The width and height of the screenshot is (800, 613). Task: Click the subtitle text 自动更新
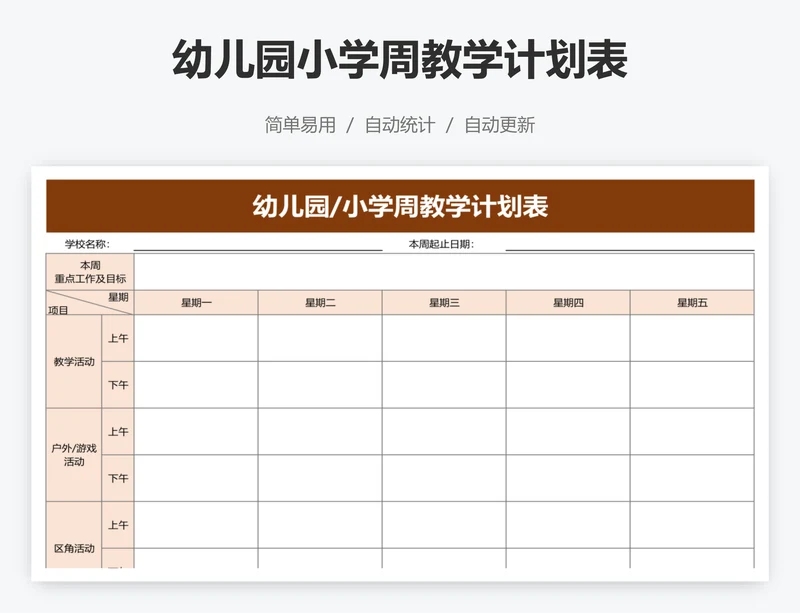pyautogui.click(x=499, y=125)
